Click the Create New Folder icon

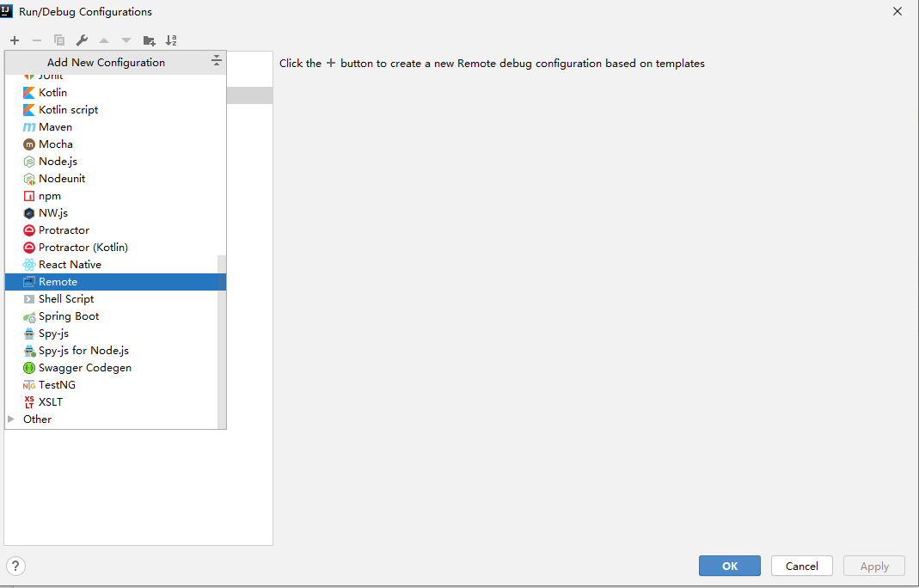[149, 40]
